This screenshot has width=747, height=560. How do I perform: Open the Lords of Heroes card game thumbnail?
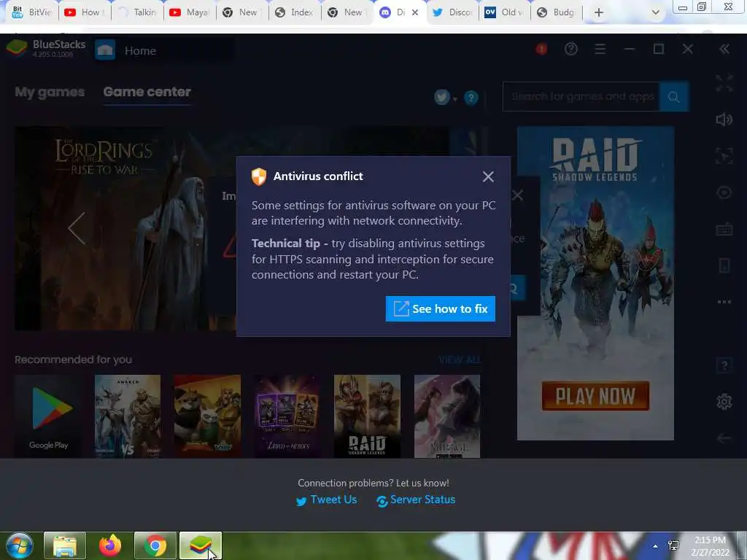tap(287, 416)
